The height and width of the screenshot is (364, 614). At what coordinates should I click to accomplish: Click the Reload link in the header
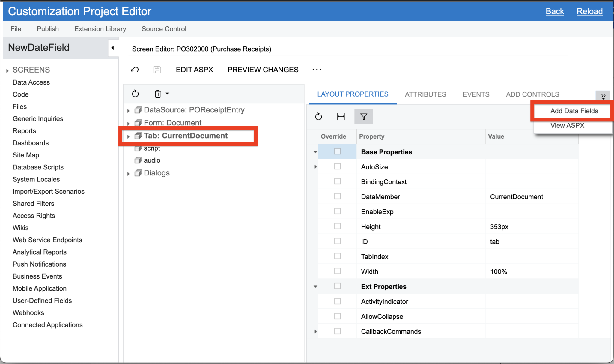click(x=589, y=11)
